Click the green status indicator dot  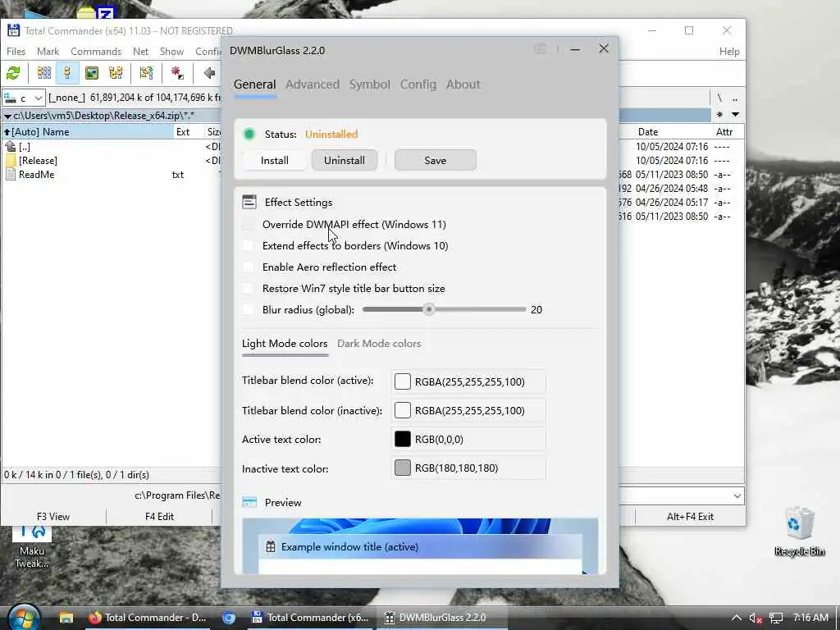pos(249,134)
